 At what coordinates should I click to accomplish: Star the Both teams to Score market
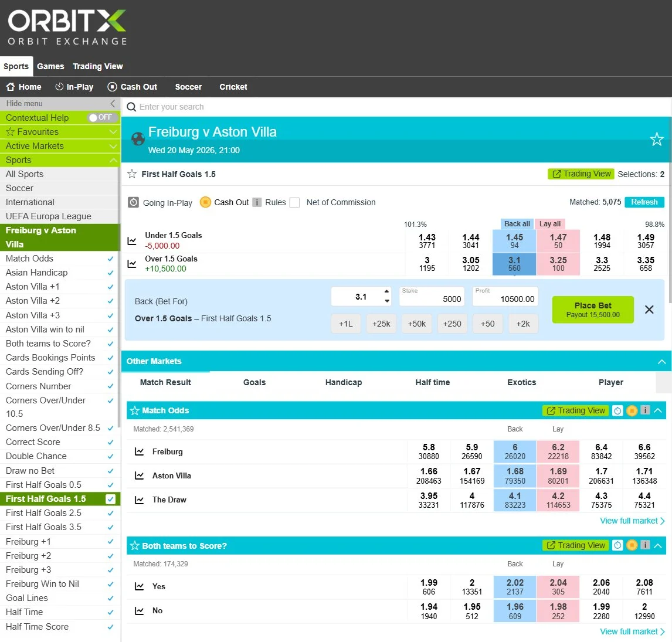[x=134, y=546]
